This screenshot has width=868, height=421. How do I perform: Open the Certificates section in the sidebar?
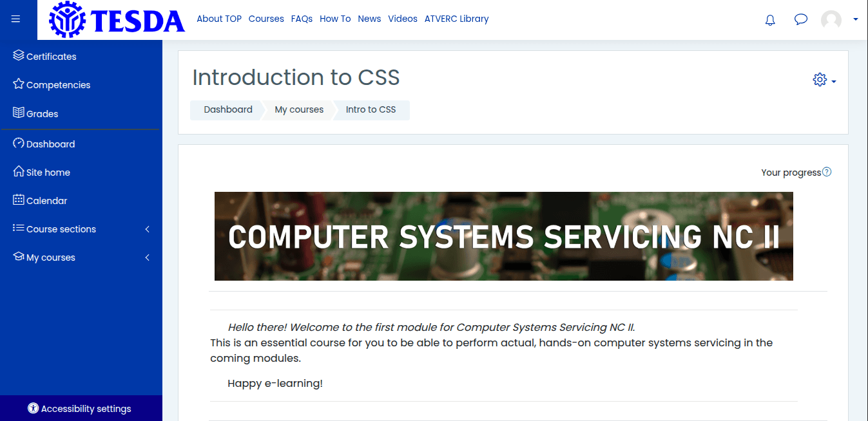pyautogui.click(x=50, y=56)
